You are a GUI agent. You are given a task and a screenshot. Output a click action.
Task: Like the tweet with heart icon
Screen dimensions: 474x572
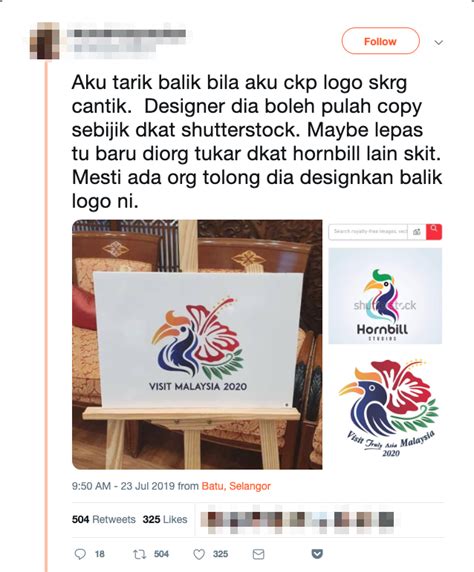[x=199, y=554]
